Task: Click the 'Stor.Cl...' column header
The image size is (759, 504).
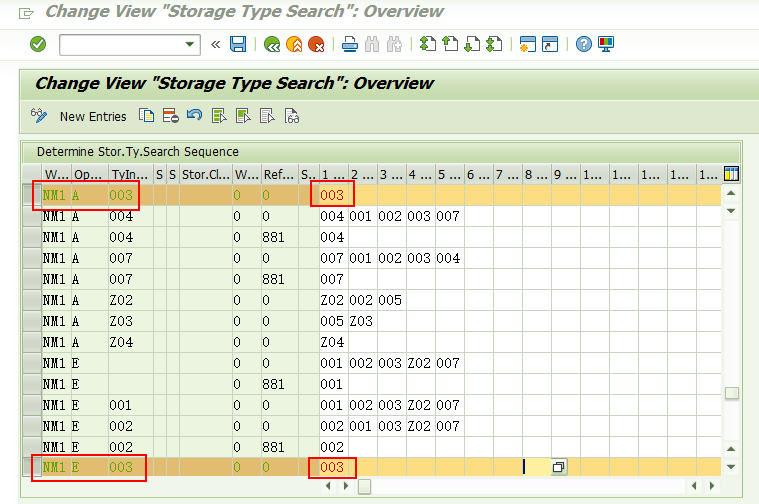Action: (206, 175)
